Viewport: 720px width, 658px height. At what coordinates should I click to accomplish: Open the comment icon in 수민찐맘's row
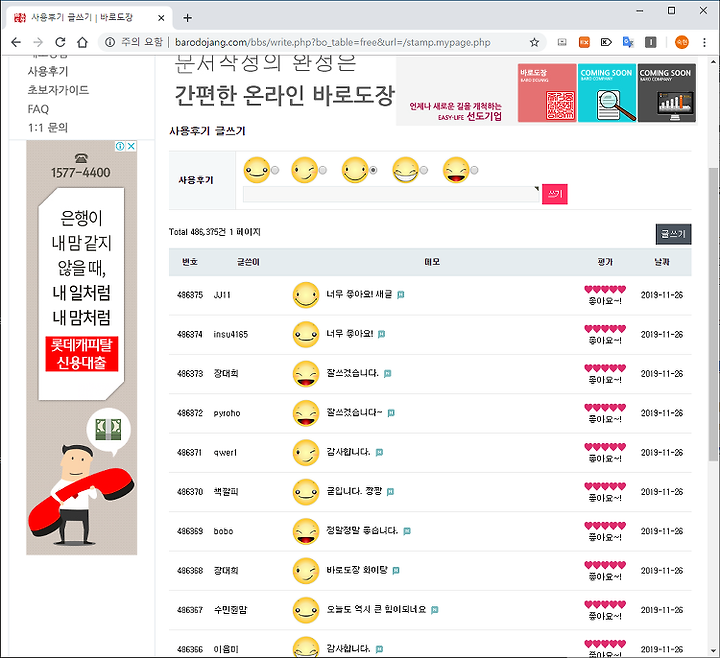click(434, 610)
